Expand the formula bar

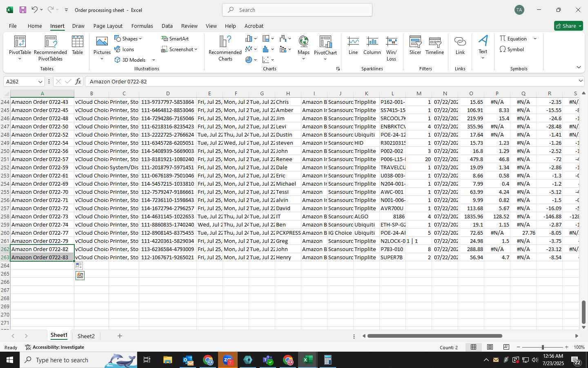pos(581,81)
